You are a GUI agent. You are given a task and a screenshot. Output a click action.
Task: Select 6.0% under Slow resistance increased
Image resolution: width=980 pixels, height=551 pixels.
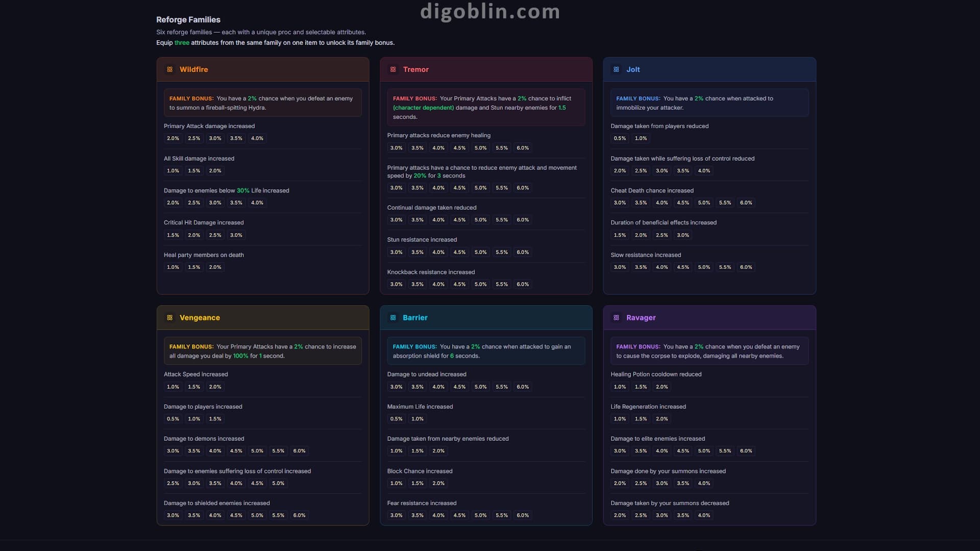746,267
